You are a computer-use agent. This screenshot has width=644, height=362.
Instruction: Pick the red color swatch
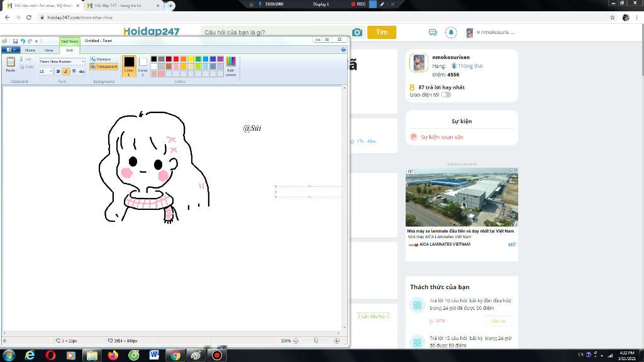[x=176, y=59]
